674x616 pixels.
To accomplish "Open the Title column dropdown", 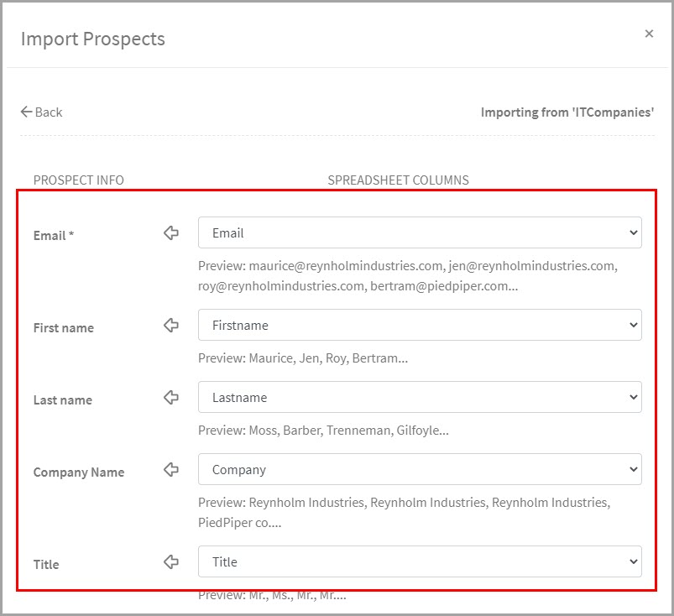I will point(420,561).
